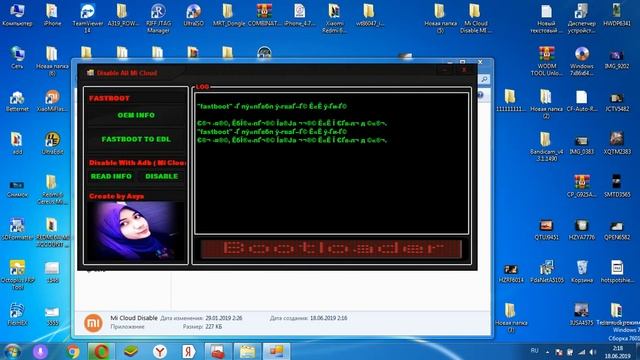This screenshot has width=640, height=360.
Task: Open RIFF JTAG Manager desktop icon
Action: [158, 18]
